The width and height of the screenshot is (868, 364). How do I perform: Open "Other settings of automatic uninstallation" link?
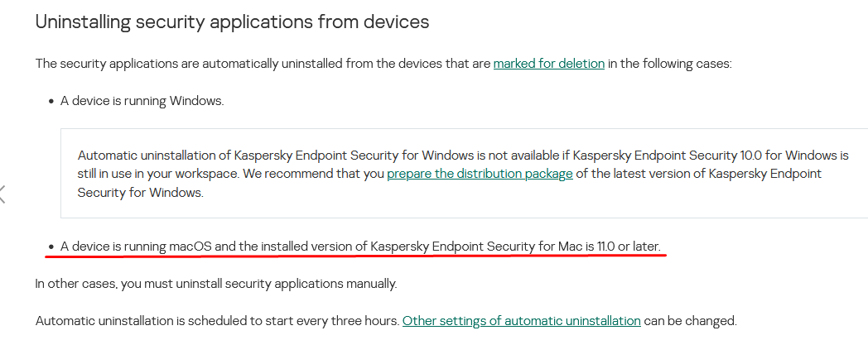tap(521, 320)
